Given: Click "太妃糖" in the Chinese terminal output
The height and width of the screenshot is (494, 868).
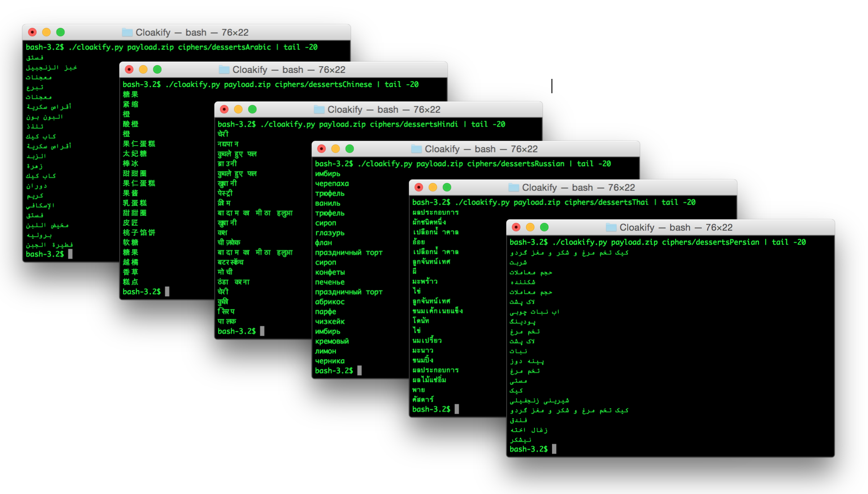Looking at the screenshot, I should click(135, 153).
